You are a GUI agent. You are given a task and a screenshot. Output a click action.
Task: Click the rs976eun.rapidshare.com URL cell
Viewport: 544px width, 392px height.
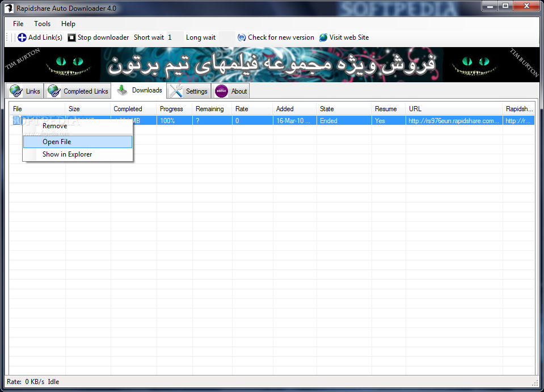454,121
